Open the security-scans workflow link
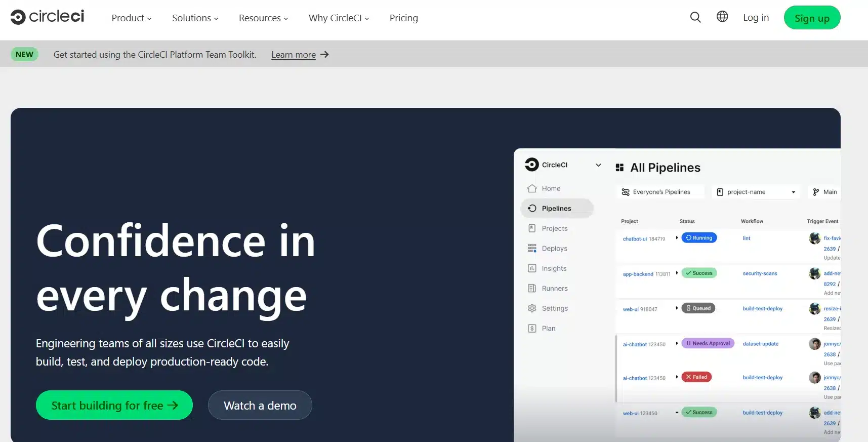Viewport: 868px width, 442px height. pyautogui.click(x=760, y=273)
